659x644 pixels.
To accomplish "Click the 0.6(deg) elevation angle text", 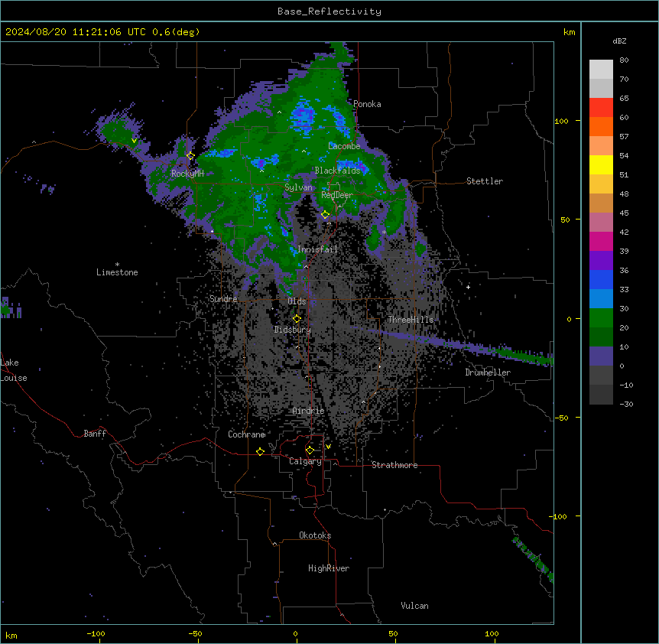I will tap(176, 32).
